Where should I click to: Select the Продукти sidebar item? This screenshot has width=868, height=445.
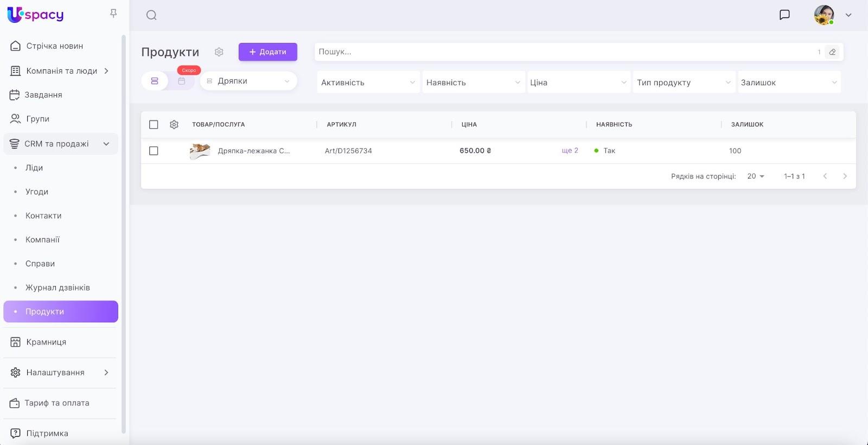pos(61,311)
